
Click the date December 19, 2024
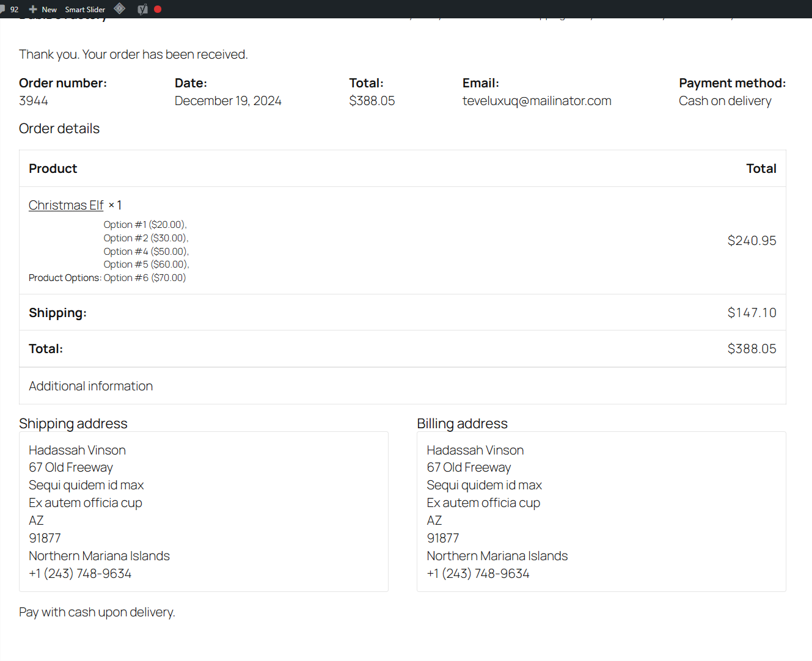tap(228, 101)
